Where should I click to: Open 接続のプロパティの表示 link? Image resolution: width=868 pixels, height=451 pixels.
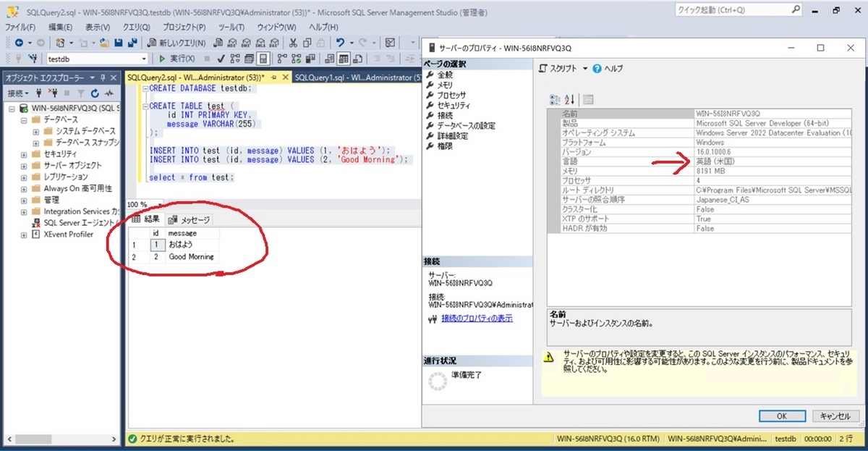pos(477,318)
